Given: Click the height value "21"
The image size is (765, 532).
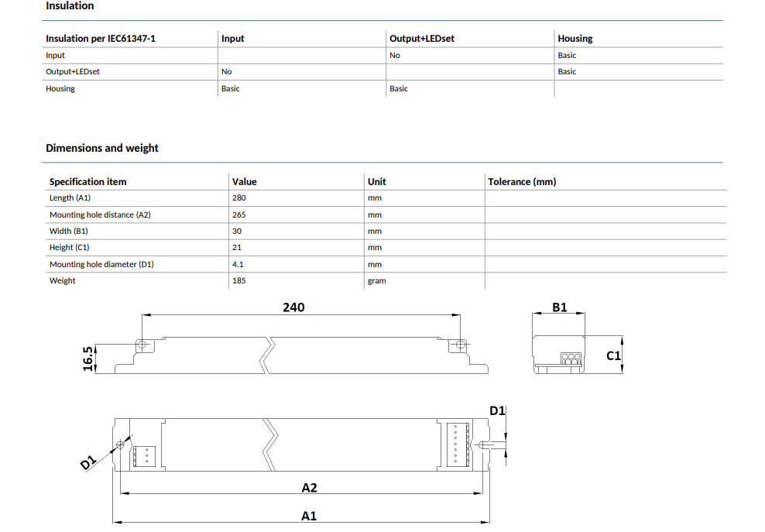Looking at the screenshot, I should [x=237, y=248].
